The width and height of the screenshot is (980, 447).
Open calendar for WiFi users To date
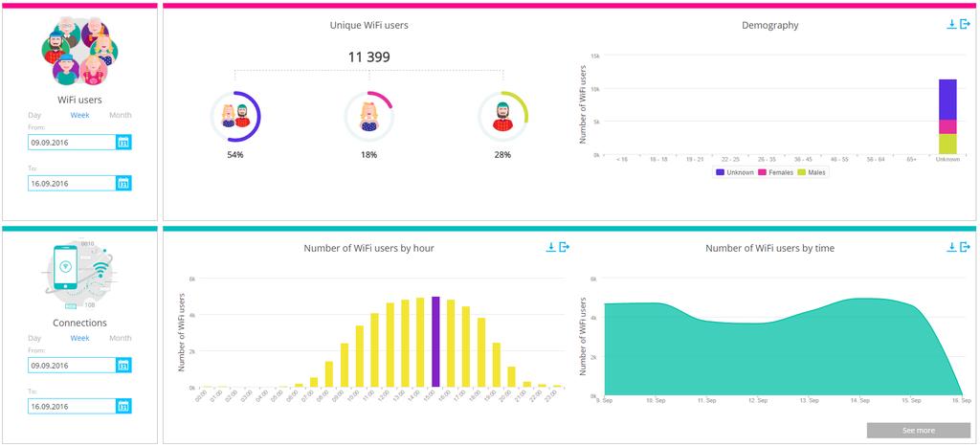(x=123, y=183)
